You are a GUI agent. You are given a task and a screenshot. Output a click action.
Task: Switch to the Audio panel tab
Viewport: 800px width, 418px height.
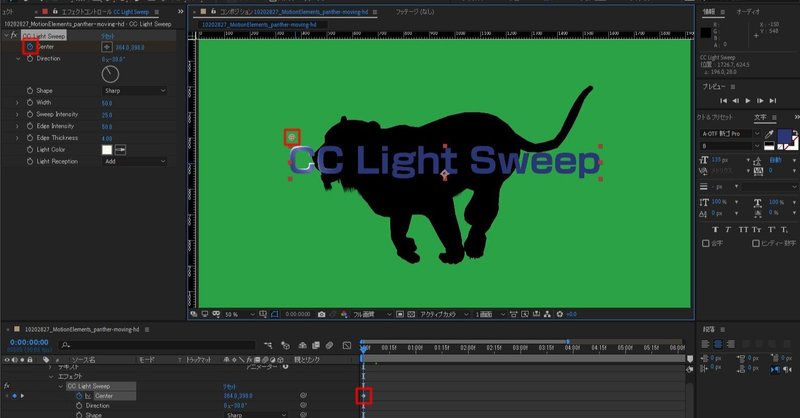pyautogui.click(x=748, y=12)
